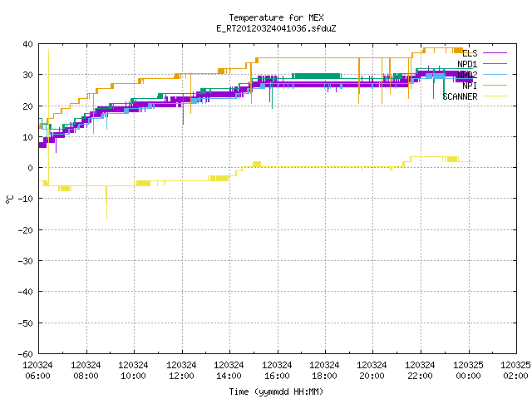Click the ELS legend label
Viewport: 532px width, 399px height.
tap(470, 53)
